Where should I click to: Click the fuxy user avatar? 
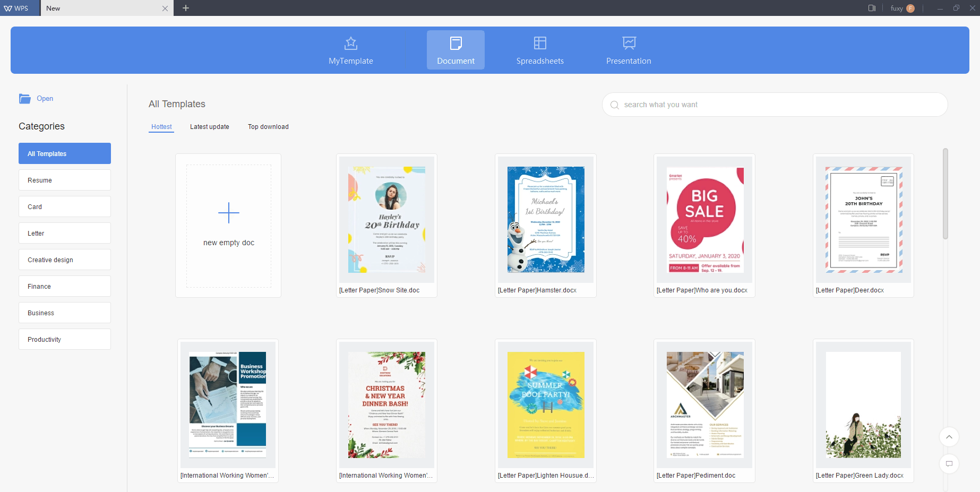pyautogui.click(x=910, y=8)
